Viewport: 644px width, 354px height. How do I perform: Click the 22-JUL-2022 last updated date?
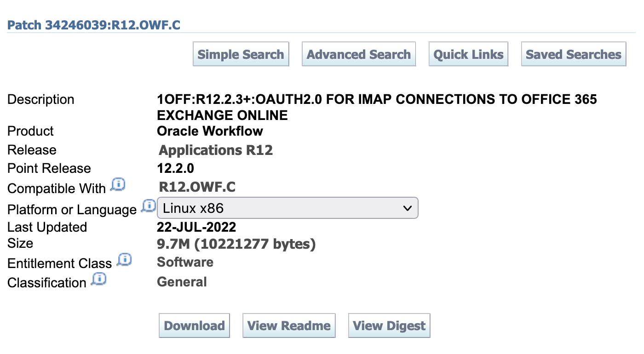click(196, 227)
